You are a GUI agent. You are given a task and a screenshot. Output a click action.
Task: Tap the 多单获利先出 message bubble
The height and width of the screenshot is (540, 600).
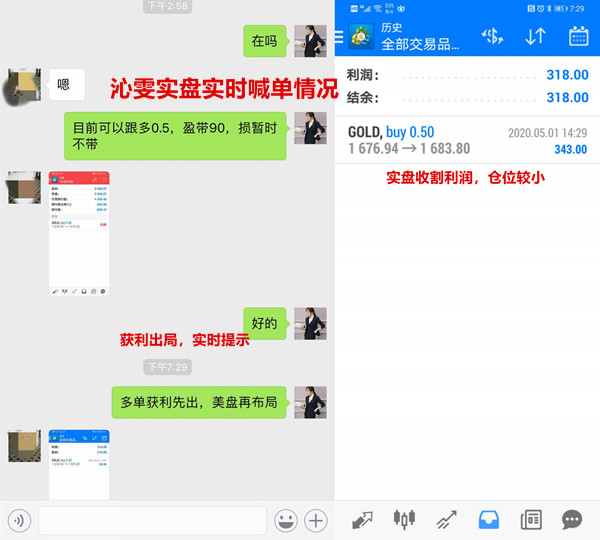[x=199, y=402]
